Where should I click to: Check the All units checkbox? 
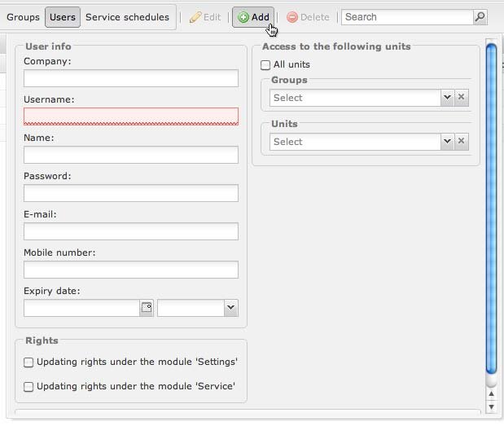click(x=265, y=65)
